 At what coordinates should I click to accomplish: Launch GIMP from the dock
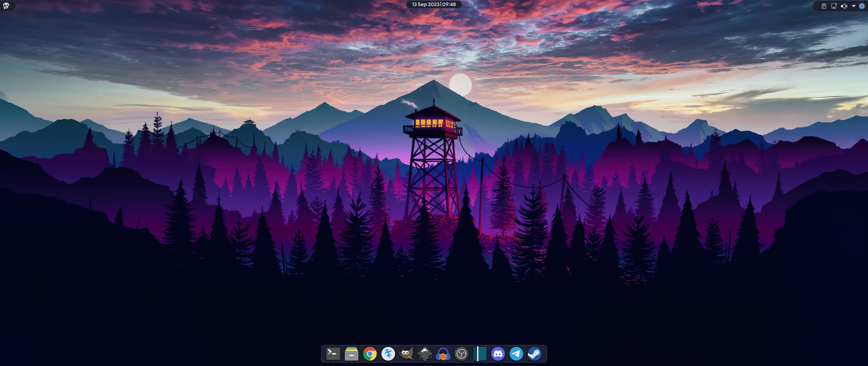406,354
